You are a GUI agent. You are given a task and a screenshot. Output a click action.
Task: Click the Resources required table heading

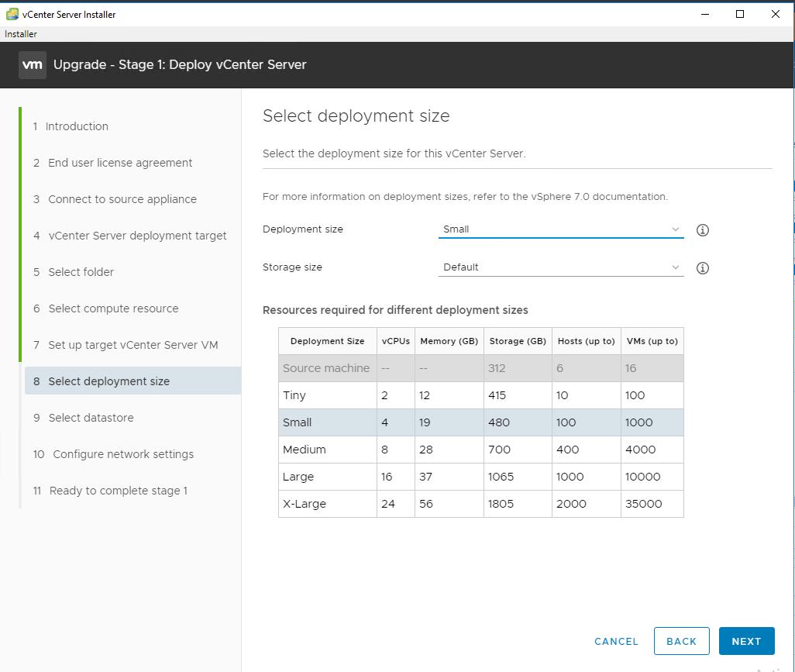(395, 310)
